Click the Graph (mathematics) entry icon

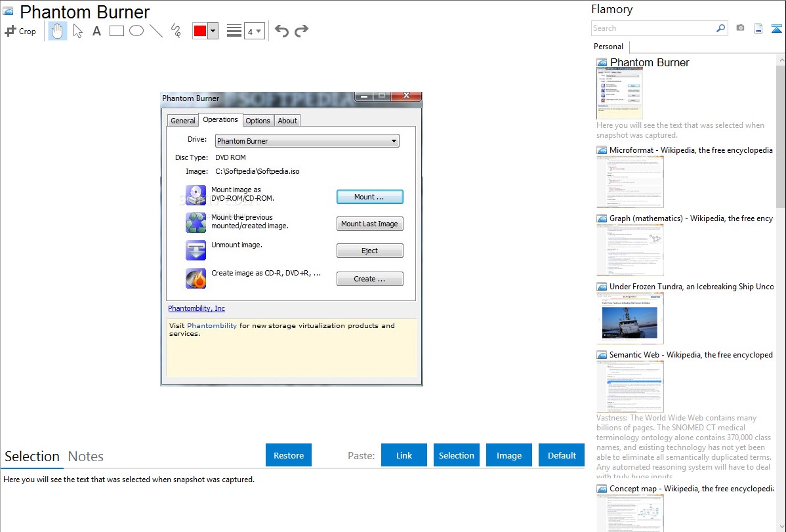(602, 218)
